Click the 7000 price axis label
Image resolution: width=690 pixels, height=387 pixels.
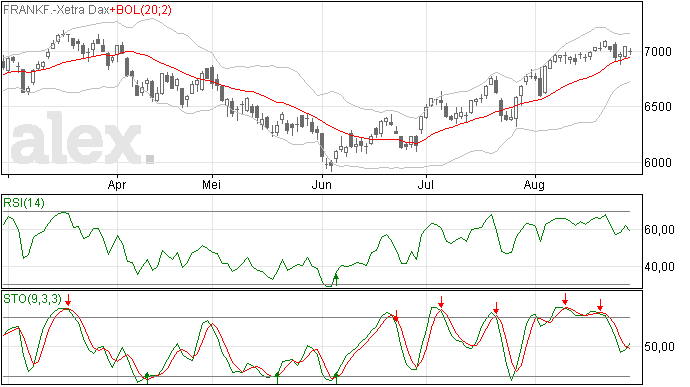(658, 52)
